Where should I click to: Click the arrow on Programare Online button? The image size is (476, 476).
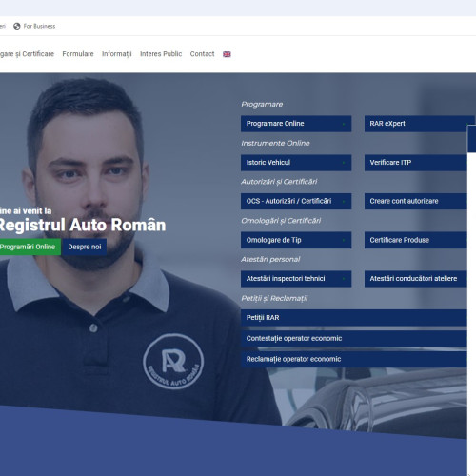(x=344, y=124)
